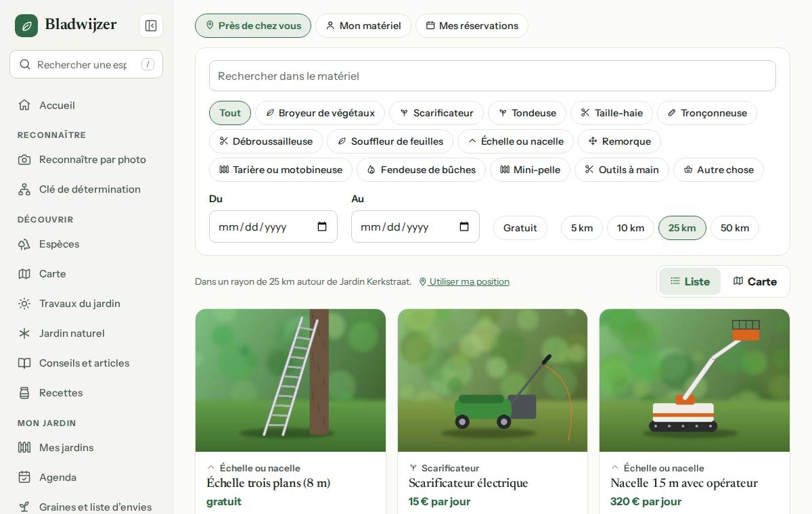
Task: Click the sprout icon for Graines et liste d'envies
Action: click(x=24, y=507)
